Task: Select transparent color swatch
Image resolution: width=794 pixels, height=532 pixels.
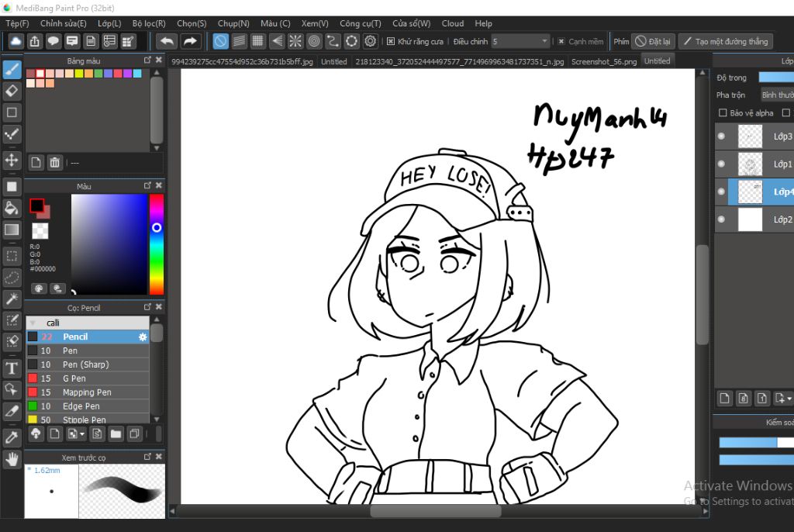Action: point(40,230)
